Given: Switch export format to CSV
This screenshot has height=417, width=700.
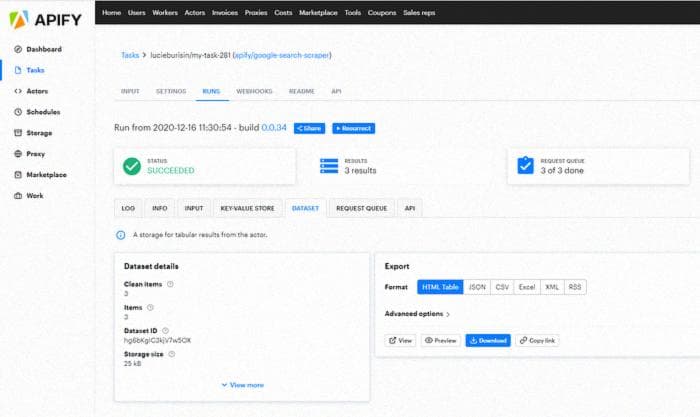Looking at the screenshot, I should pyautogui.click(x=503, y=287).
